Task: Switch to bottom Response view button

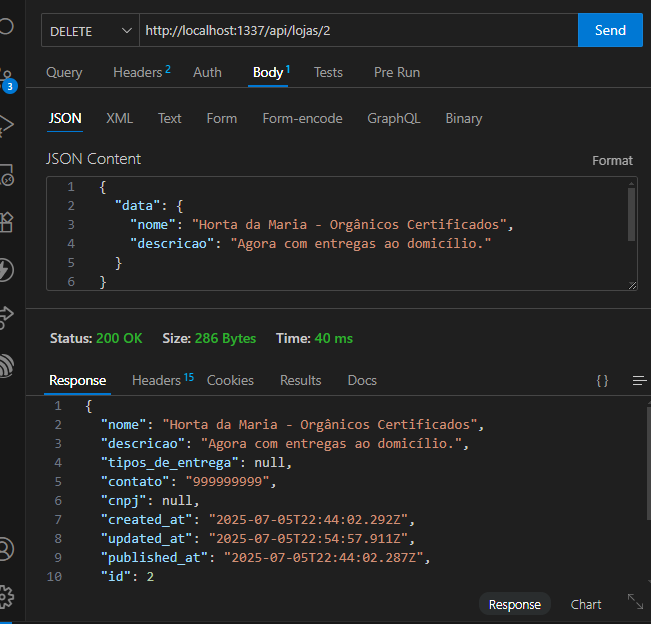Action: (x=514, y=604)
